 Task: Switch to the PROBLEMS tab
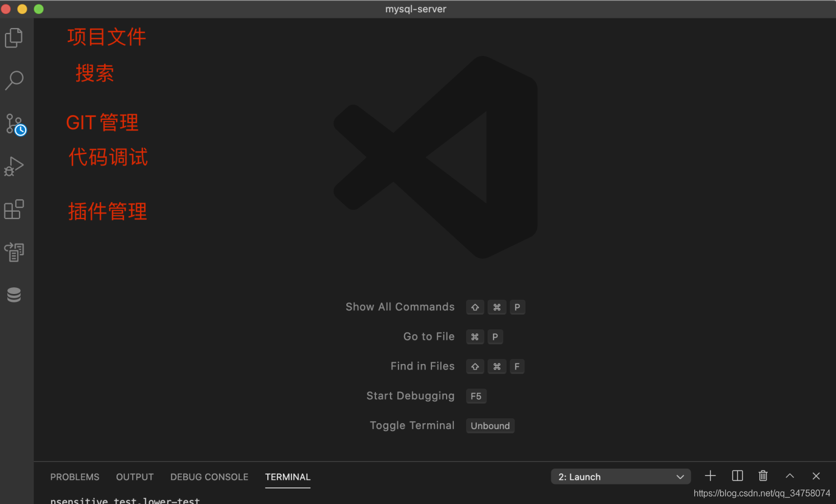[75, 477]
